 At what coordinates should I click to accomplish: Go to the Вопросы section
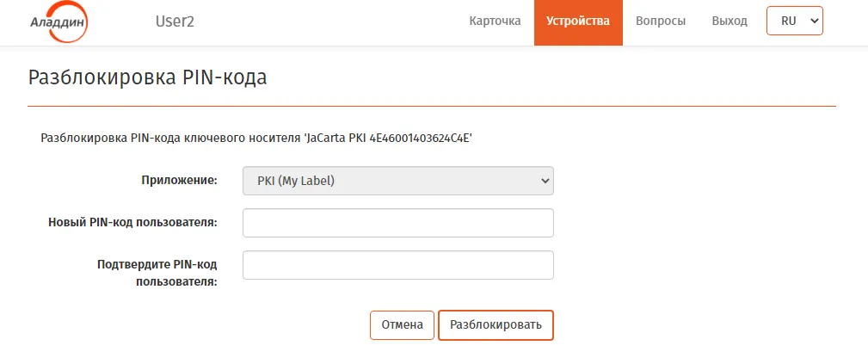coord(661,21)
